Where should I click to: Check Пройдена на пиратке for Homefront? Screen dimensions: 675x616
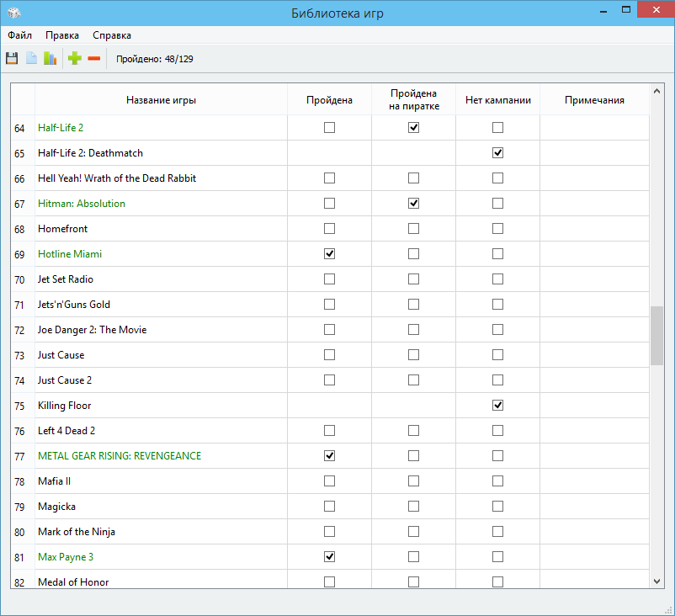click(414, 229)
